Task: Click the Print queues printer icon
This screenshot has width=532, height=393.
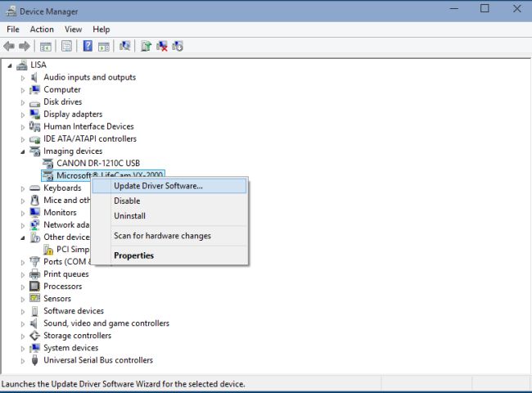Action: click(34, 274)
